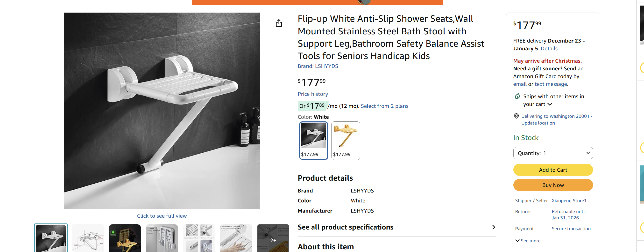Image resolution: width=644 pixels, height=252 pixels.
Task: Open the Price history link
Action: coord(312,94)
